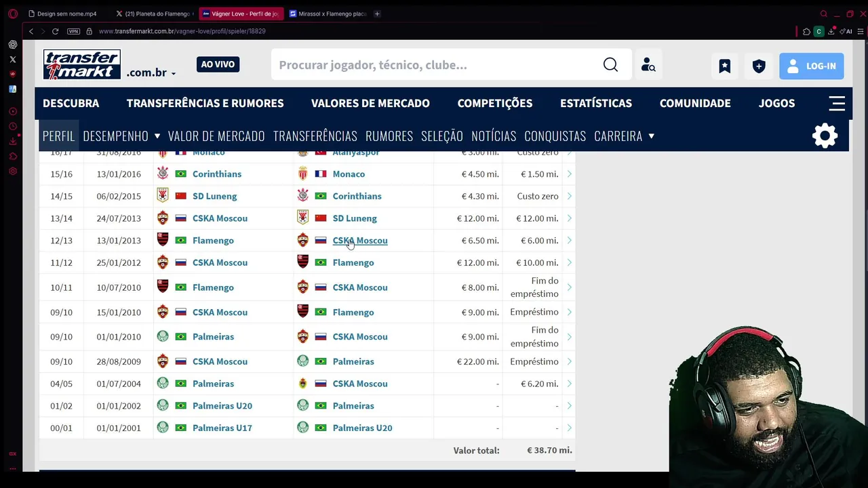Image resolution: width=868 pixels, height=488 pixels.
Task: Open sidebar settings gear icon
Action: click(x=13, y=171)
